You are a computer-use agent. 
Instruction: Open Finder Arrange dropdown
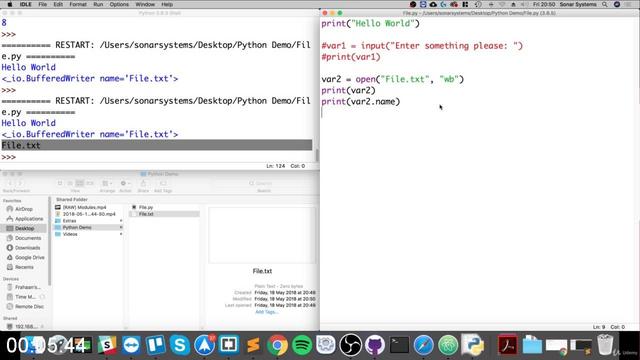point(107,184)
